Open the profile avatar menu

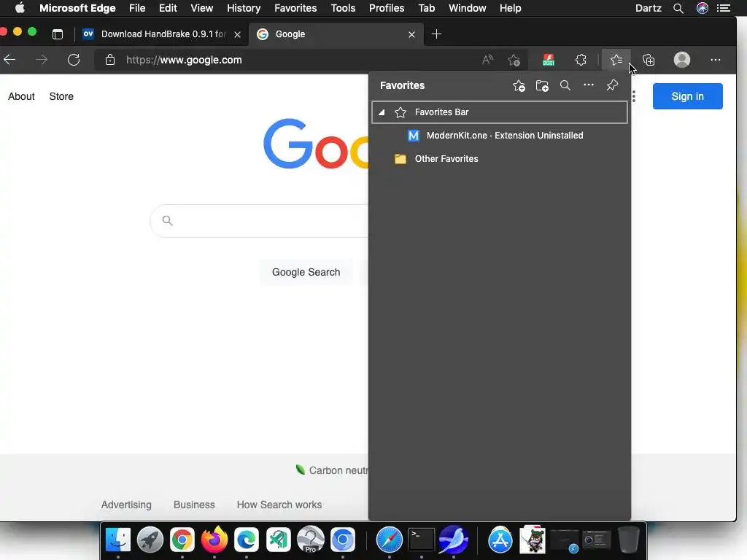click(x=682, y=60)
